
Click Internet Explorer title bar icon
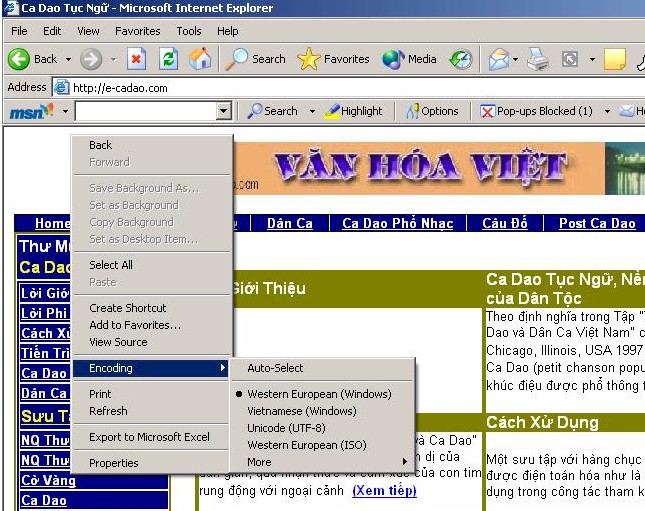[x=10, y=8]
